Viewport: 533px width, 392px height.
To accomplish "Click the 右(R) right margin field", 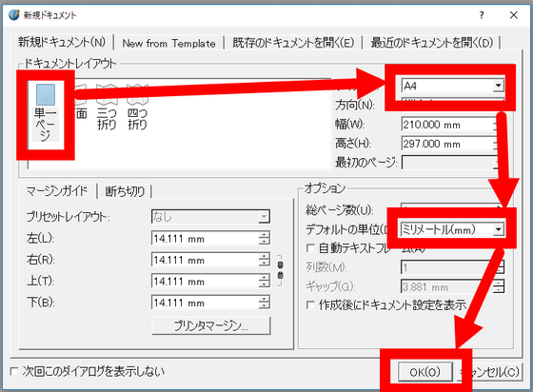I will pyautogui.click(x=210, y=260).
